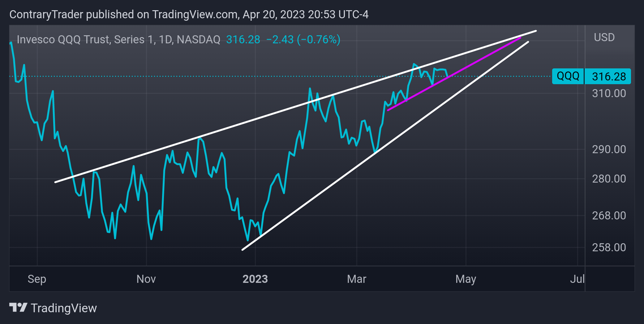Click the 268.00 price axis label
This screenshot has width=644, height=324.
click(609, 216)
